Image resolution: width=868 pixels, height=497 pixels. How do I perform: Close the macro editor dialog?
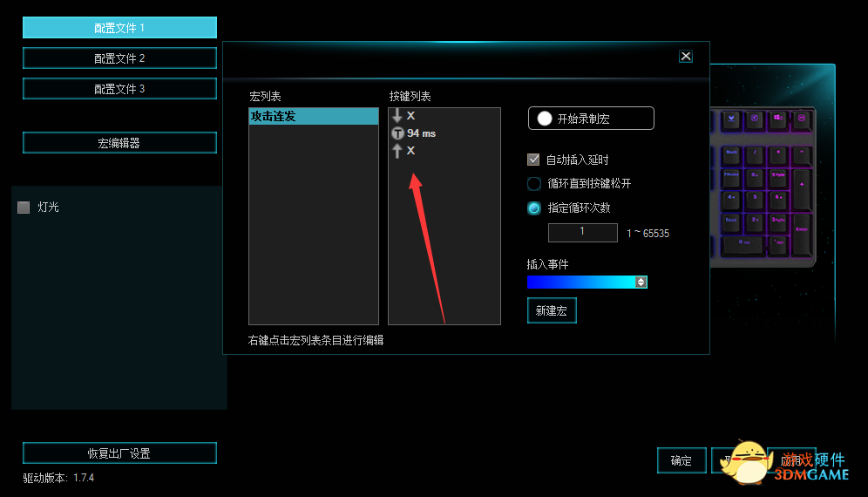pyautogui.click(x=686, y=56)
